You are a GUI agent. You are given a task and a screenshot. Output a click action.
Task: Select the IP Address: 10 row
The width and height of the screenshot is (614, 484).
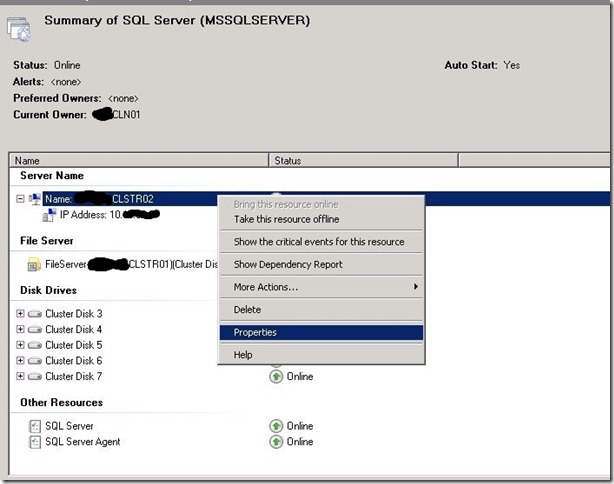pyautogui.click(x=110, y=215)
